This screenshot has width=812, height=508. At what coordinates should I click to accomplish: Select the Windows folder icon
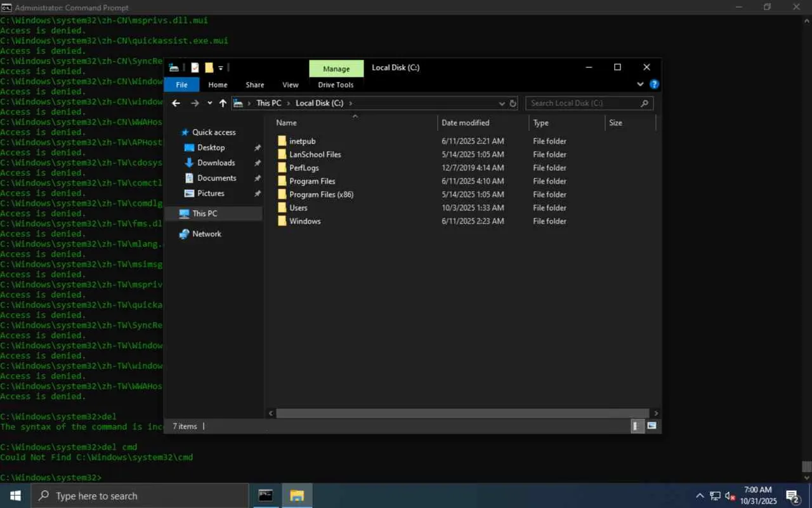tap(282, 221)
